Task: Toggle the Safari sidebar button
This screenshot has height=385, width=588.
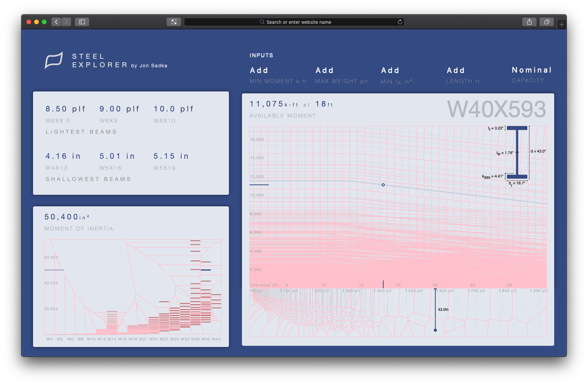Action: point(82,22)
